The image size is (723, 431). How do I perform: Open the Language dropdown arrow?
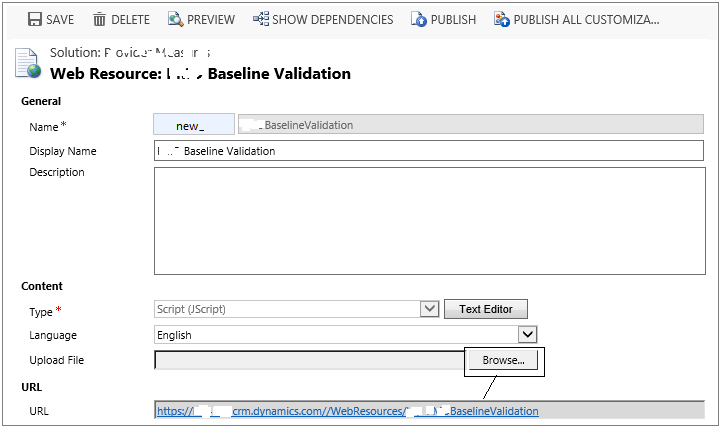click(528, 335)
